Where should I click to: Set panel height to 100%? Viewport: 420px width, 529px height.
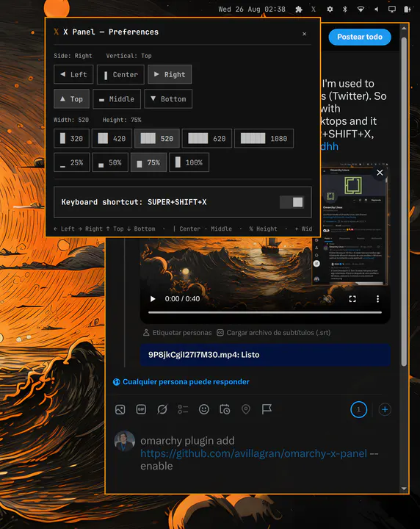click(x=189, y=162)
